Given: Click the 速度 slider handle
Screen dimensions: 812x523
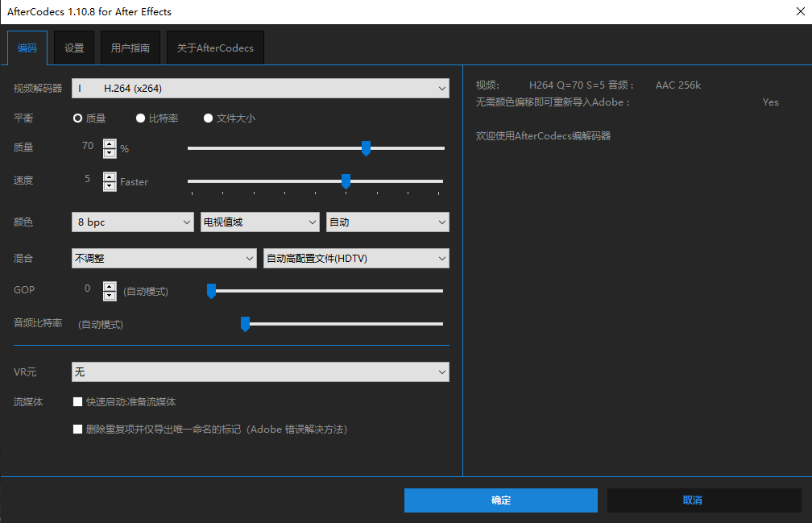Looking at the screenshot, I should 346,181.
